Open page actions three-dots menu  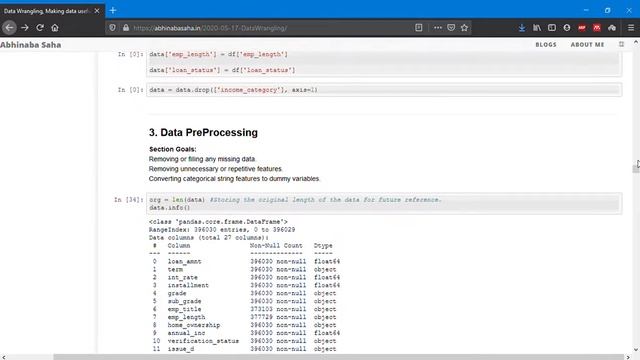[438, 28]
